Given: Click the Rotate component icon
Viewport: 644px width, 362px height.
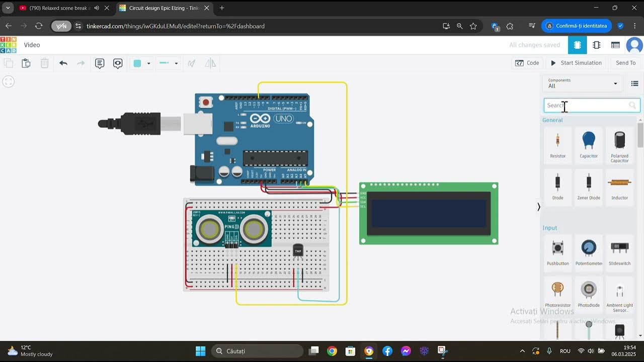Looking at the screenshot, I should [192, 63].
